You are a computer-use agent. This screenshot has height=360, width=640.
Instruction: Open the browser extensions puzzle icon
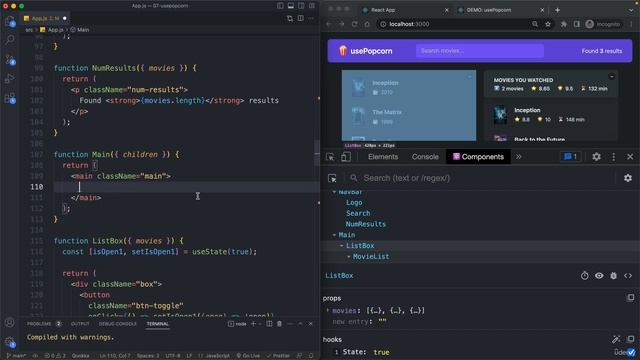point(564,24)
